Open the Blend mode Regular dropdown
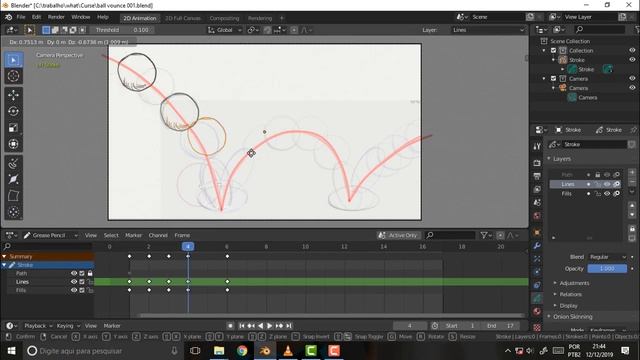 [607, 257]
